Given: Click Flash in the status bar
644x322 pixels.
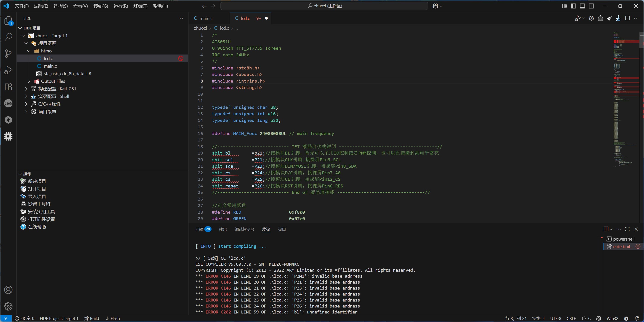Looking at the screenshot, I should (113, 319).
